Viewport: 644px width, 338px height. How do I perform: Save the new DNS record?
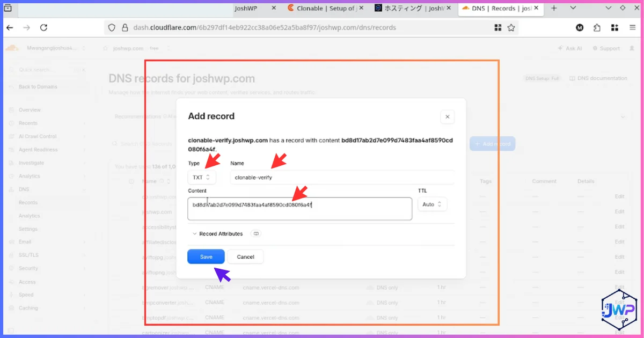[x=206, y=257]
